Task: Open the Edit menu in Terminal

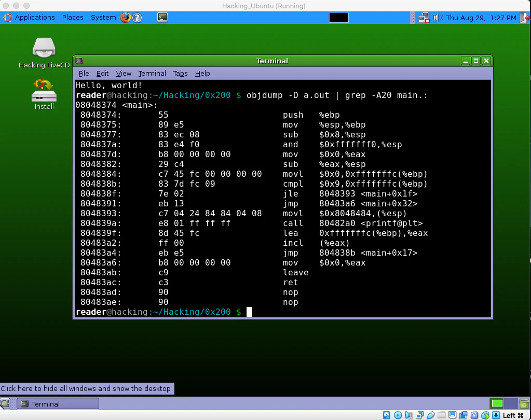Action: point(102,74)
